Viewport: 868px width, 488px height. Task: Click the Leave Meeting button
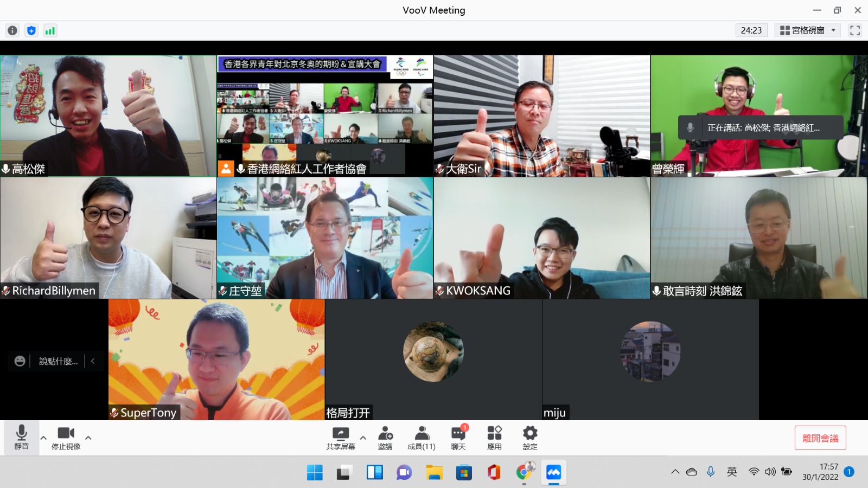[820, 438]
